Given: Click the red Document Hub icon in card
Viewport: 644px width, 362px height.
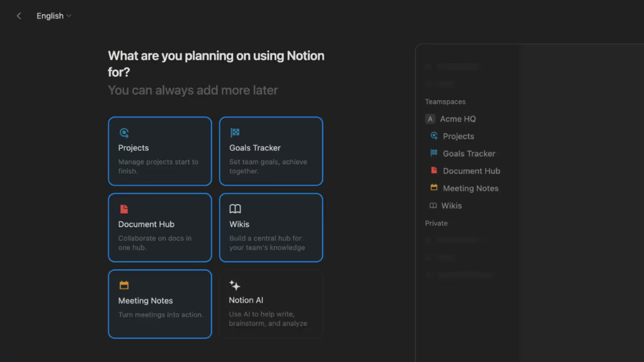Looking at the screenshot, I should click(124, 209).
